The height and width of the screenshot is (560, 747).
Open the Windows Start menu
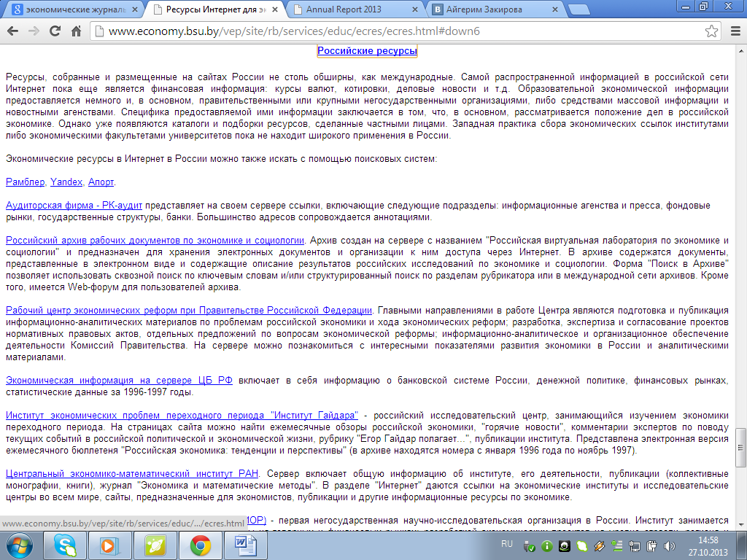20,545
